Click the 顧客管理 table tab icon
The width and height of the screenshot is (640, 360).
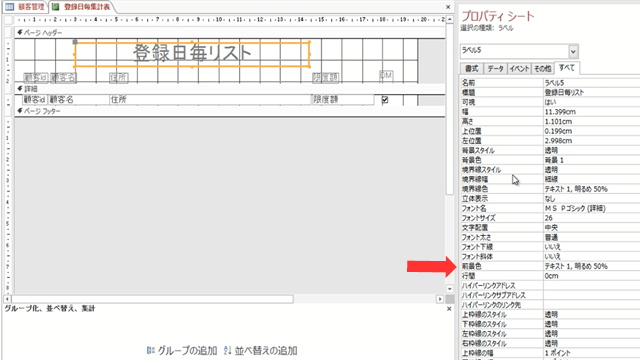pyautogui.click(x=9, y=7)
